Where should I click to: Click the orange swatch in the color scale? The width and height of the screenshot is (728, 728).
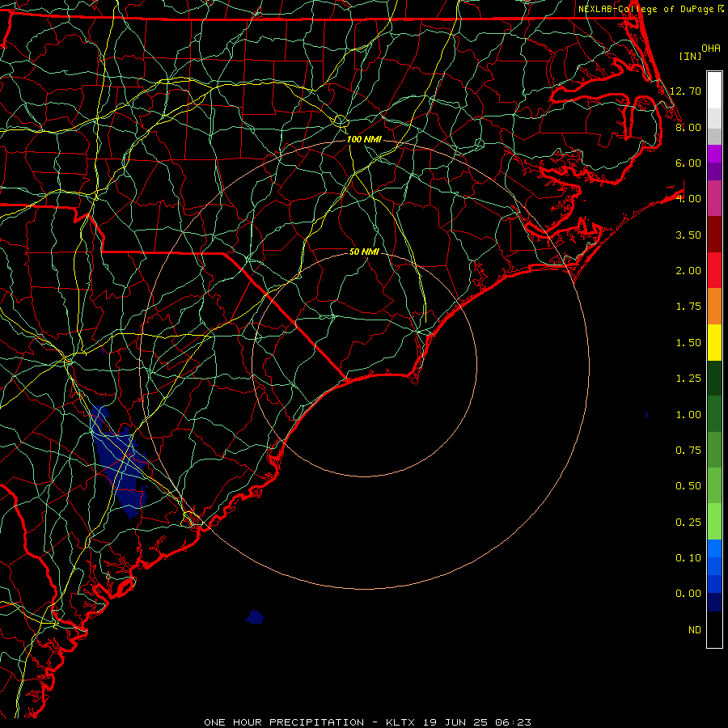coord(714,307)
